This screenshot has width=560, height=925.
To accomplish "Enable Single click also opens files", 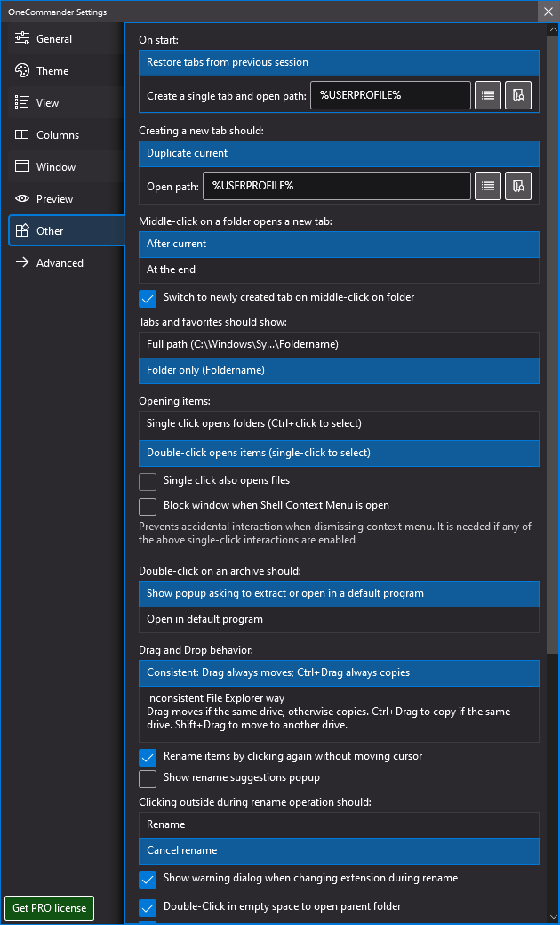I will [148, 481].
